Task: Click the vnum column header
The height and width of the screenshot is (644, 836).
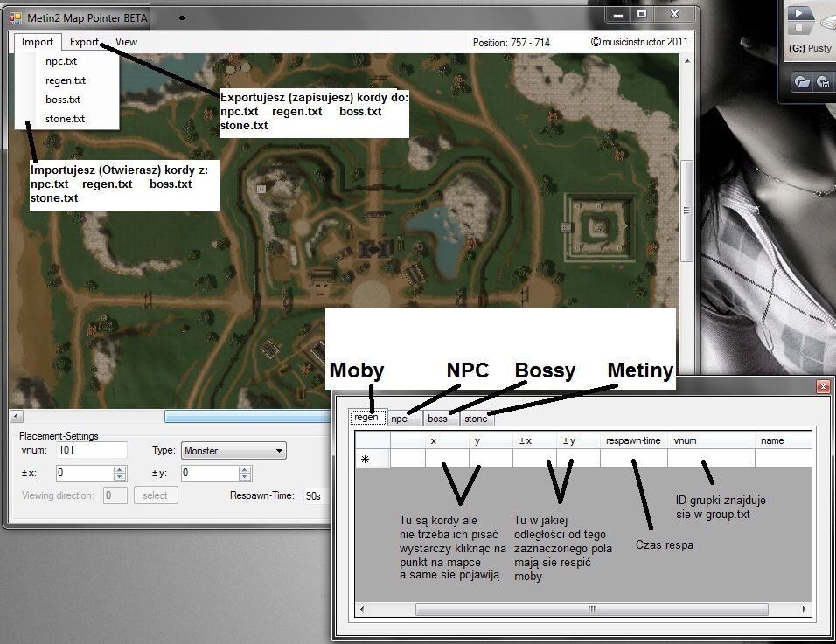Action: pyautogui.click(x=711, y=440)
